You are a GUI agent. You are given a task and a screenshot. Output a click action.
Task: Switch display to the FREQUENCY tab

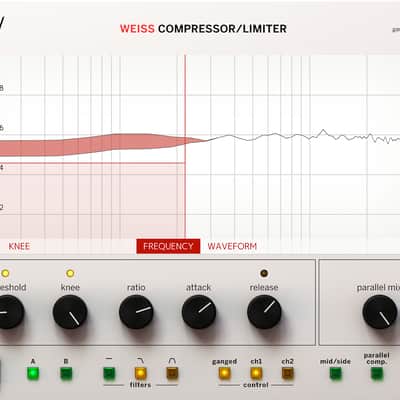coord(168,246)
